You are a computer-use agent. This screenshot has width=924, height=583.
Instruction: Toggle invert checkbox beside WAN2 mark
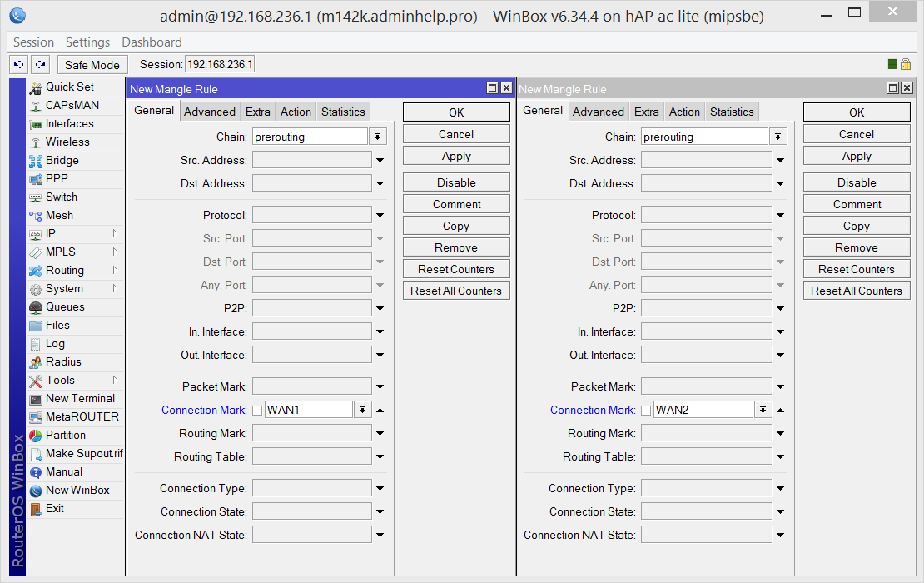[x=646, y=411]
